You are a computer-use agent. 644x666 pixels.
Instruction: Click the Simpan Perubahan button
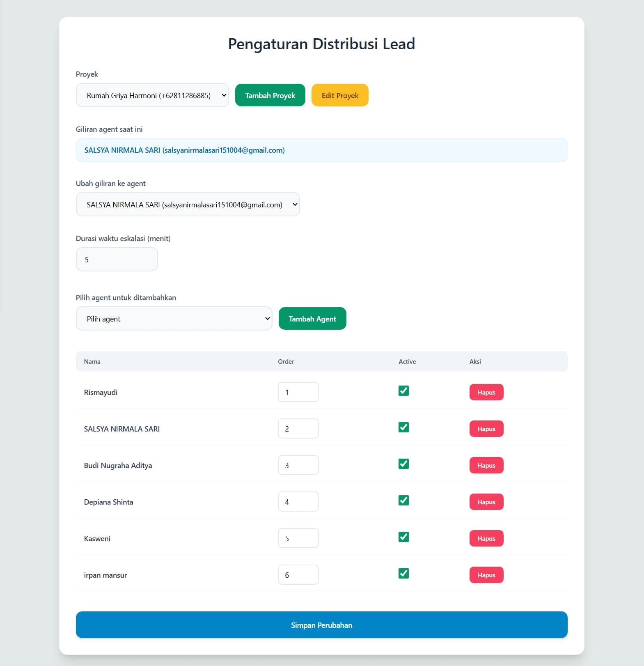[x=322, y=625]
